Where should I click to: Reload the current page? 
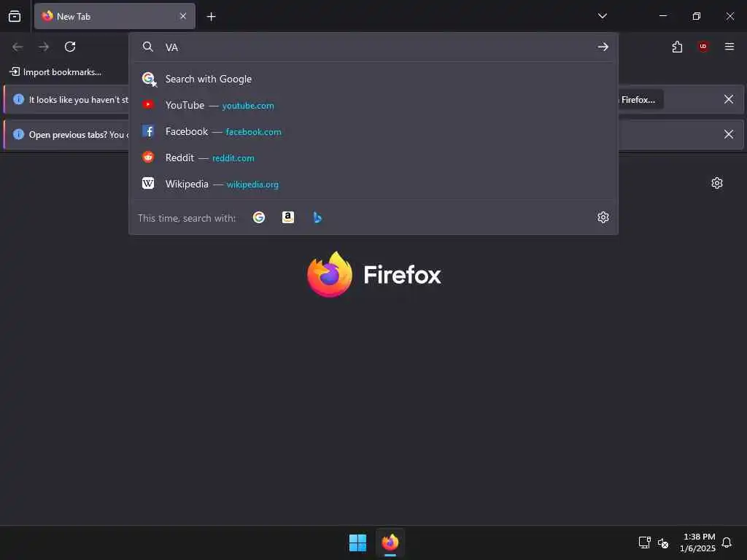tap(70, 47)
